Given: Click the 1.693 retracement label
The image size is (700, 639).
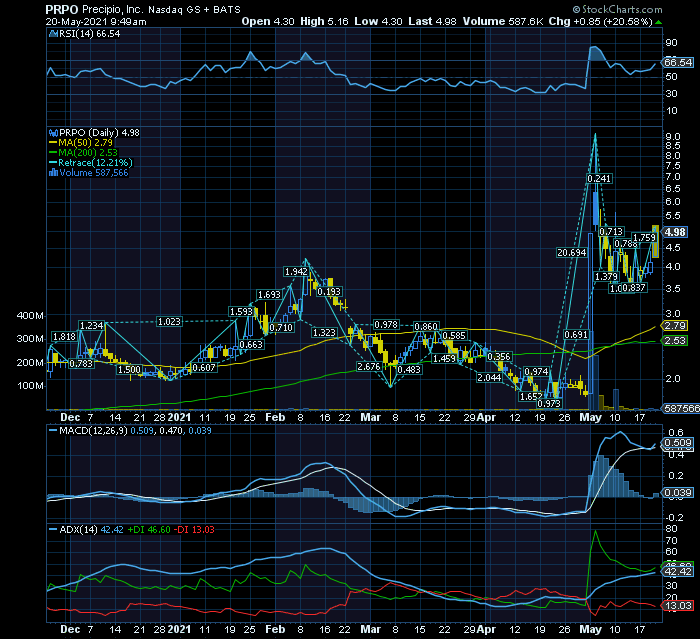Looking at the screenshot, I should [x=269, y=295].
